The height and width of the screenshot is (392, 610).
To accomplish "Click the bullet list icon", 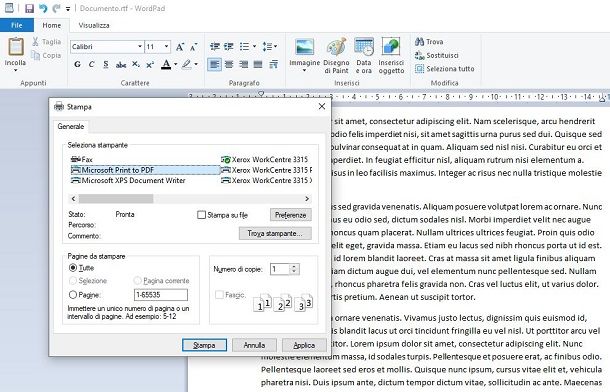I will (244, 47).
